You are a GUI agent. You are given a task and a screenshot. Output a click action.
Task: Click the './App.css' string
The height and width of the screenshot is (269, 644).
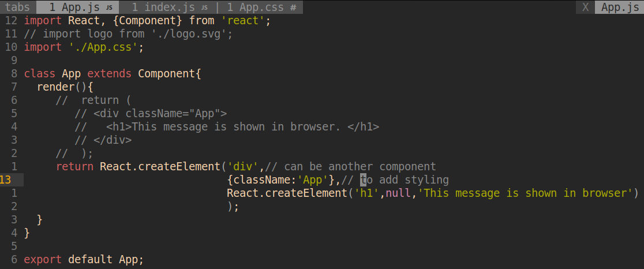(x=103, y=47)
